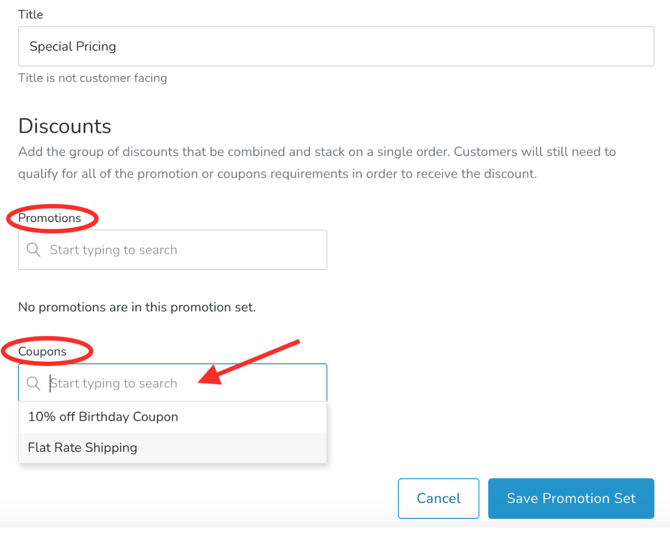Click the Discounts heading
Screen dimensions: 670x540
pyautogui.click(x=65, y=126)
